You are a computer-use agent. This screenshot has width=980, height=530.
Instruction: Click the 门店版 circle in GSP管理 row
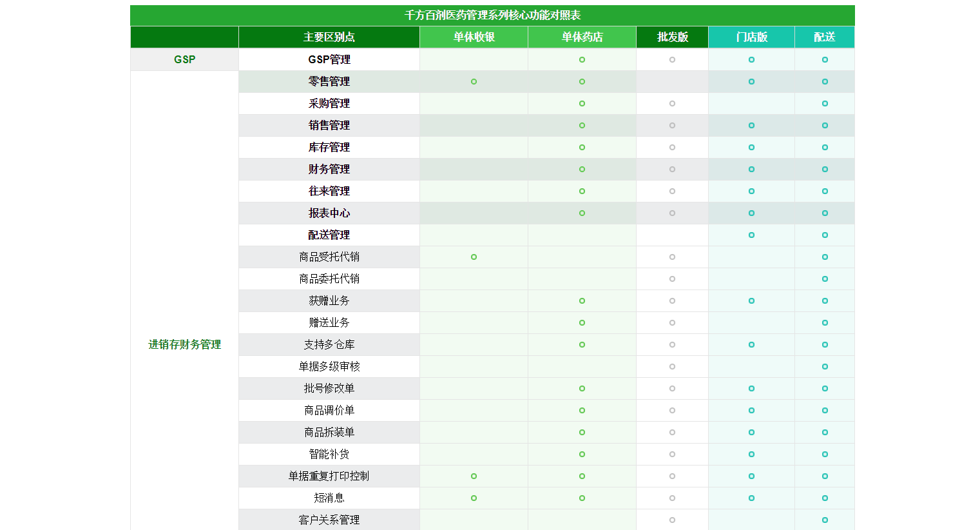click(751, 59)
